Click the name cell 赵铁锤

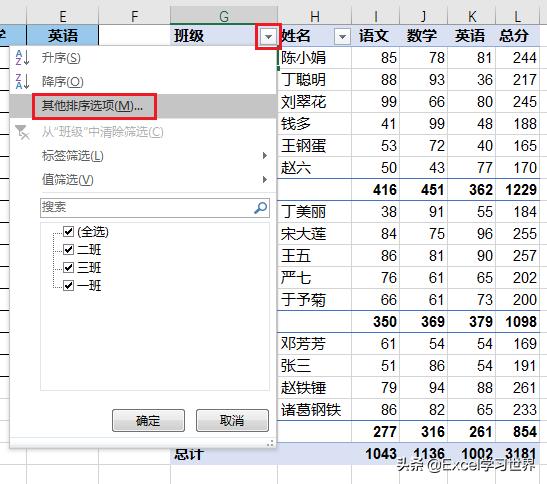point(315,388)
